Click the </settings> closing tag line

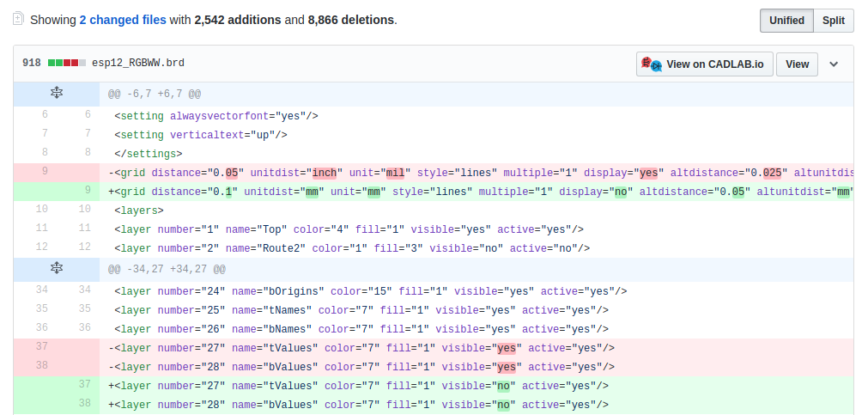click(148, 154)
